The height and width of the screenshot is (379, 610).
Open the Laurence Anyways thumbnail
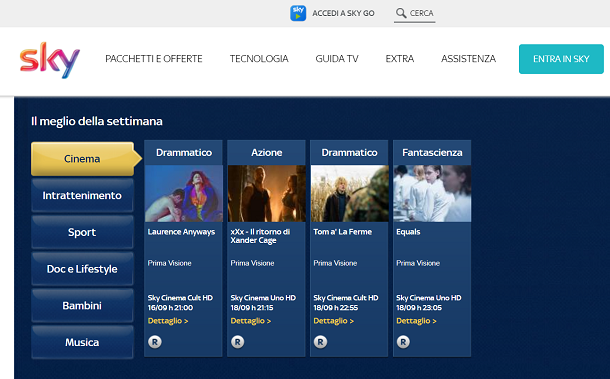(x=184, y=193)
